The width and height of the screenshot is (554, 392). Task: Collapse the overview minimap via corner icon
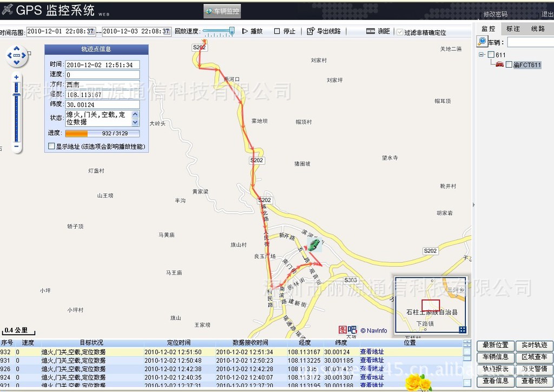462,329
